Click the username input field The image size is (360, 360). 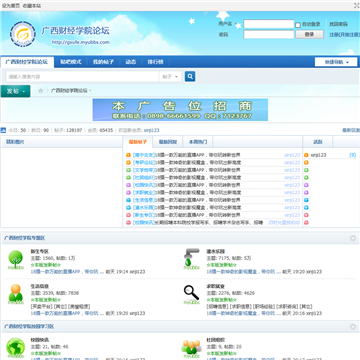269,24
